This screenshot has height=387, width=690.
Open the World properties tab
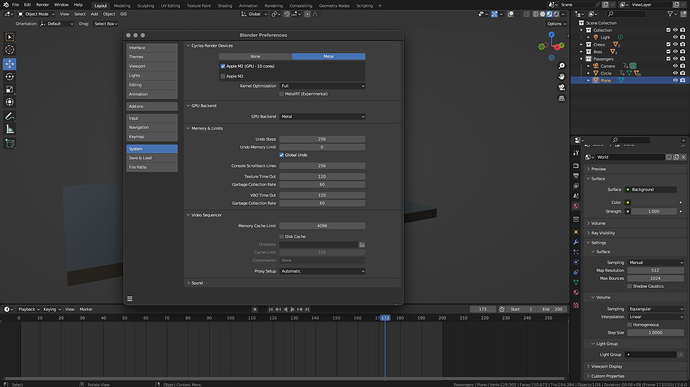click(576, 206)
